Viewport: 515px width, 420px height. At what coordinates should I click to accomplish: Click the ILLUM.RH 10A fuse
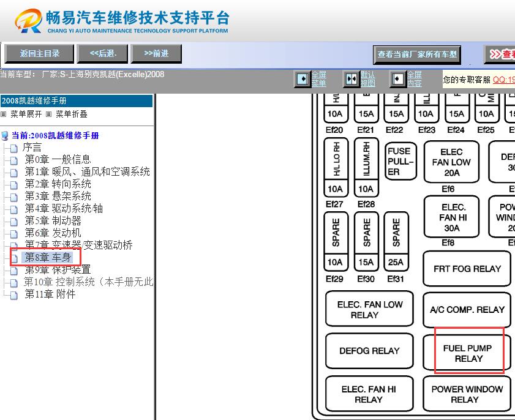pos(367,167)
